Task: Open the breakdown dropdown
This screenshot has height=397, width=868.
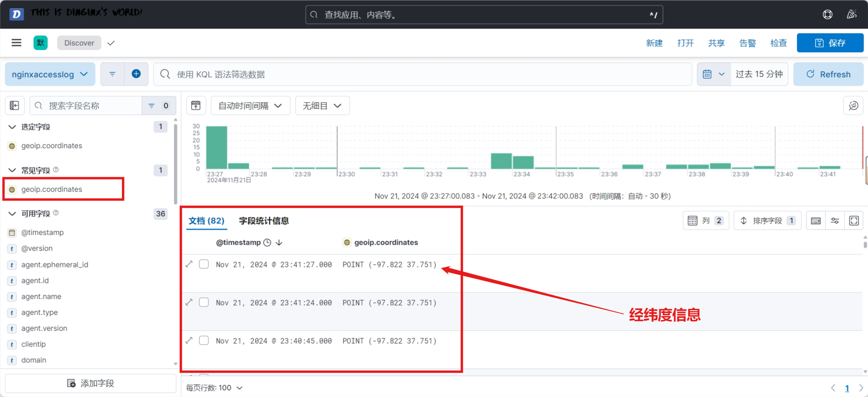Action: tap(322, 105)
